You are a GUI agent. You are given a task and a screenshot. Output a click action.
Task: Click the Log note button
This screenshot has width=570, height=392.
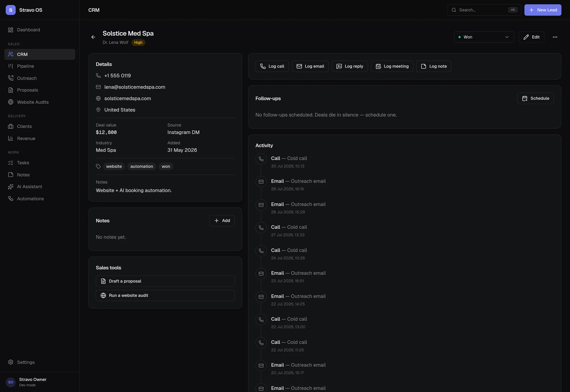(x=433, y=66)
